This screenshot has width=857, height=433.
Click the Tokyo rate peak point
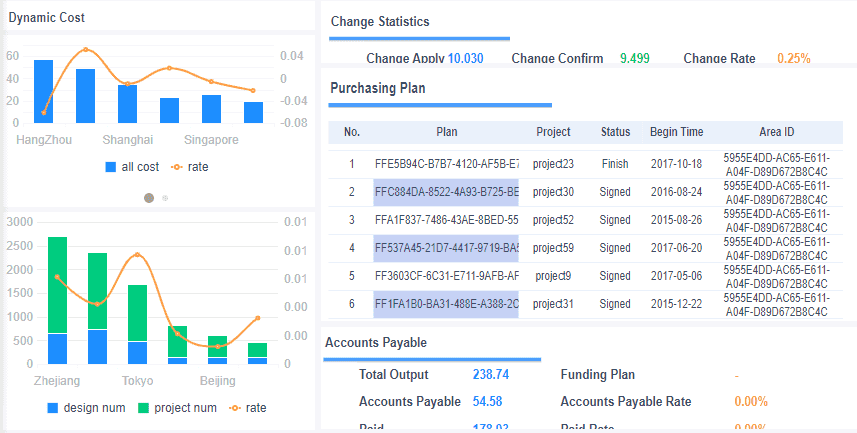click(x=137, y=255)
